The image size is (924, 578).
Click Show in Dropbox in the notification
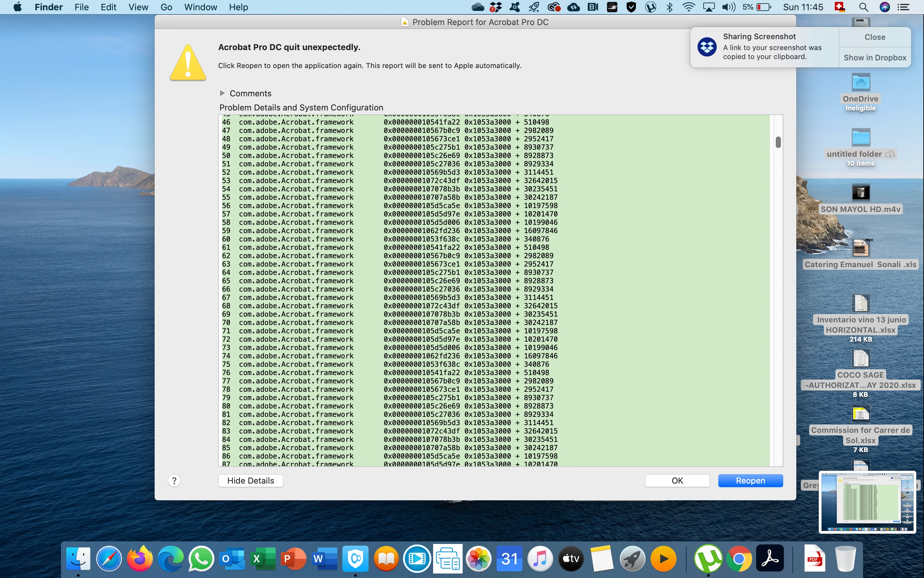(875, 58)
